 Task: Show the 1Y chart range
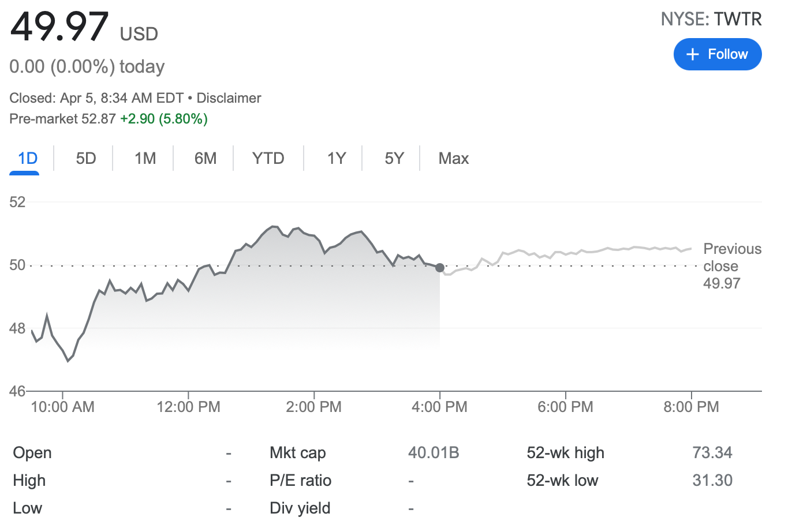pyautogui.click(x=337, y=159)
